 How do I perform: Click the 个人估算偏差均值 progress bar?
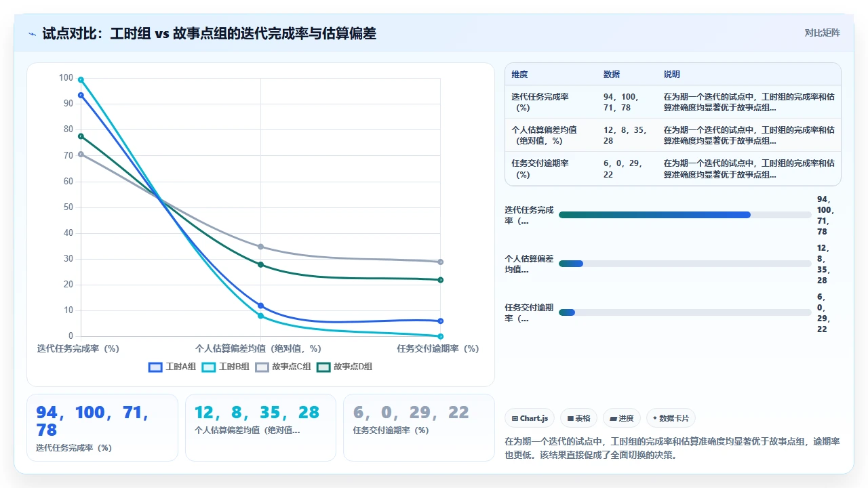tap(685, 264)
